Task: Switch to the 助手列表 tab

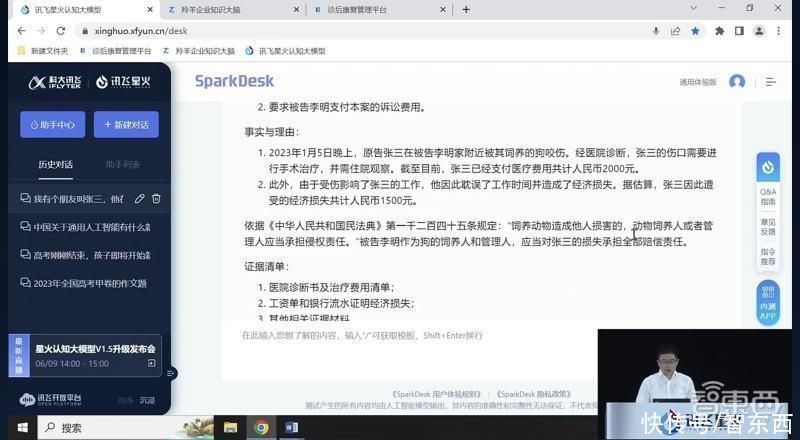Action: click(123, 164)
